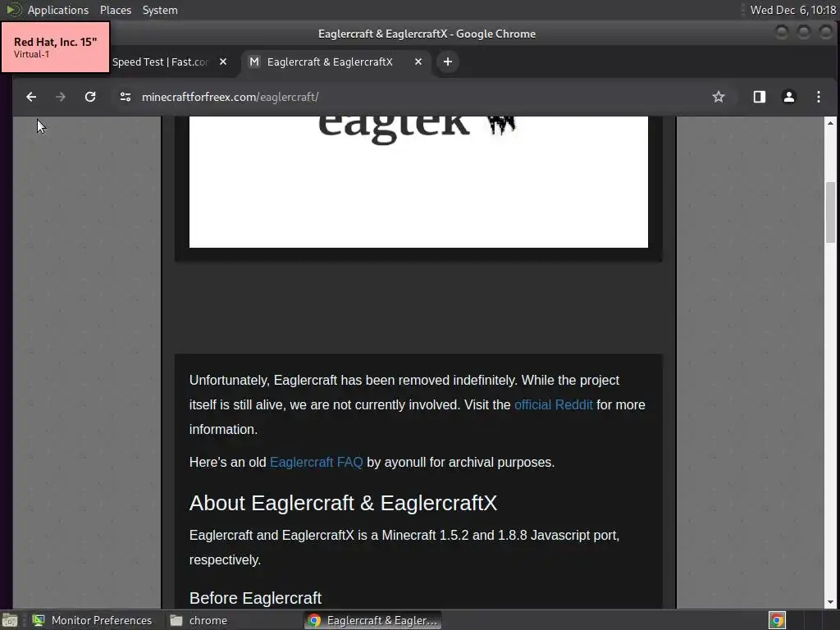
Task: Click the Applications menu logo icon
Action: click(x=13, y=10)
